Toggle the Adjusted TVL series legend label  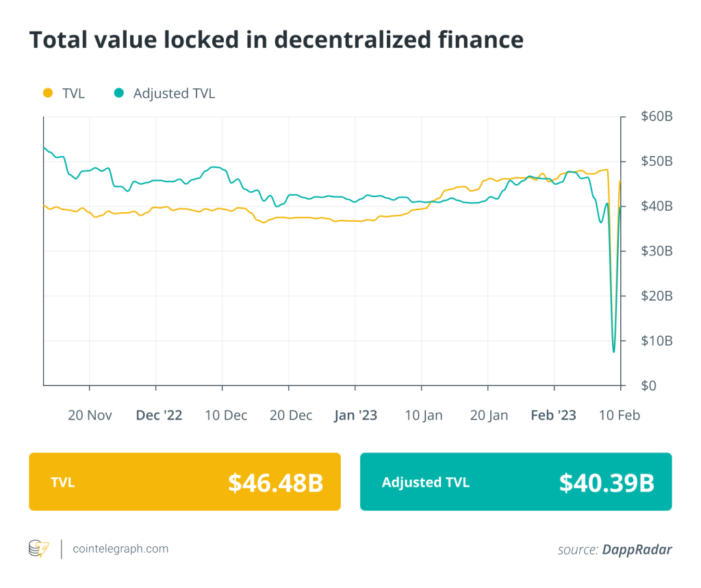174,93
